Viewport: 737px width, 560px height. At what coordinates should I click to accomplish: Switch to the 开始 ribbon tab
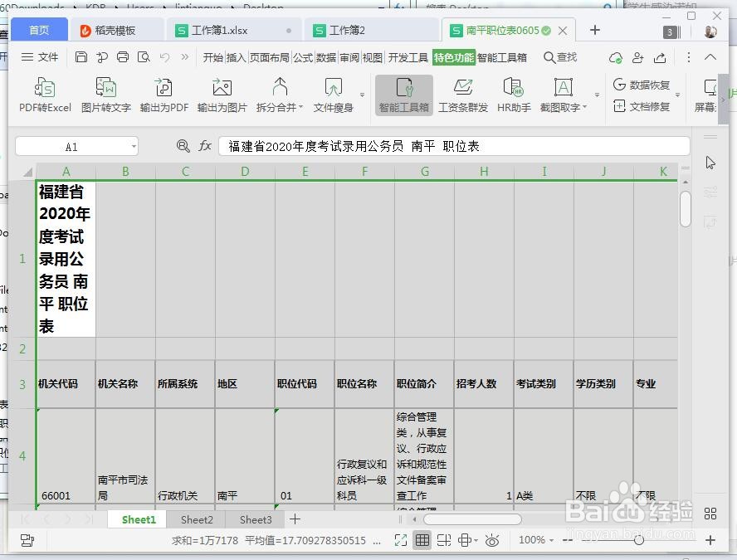coord(213,57)
